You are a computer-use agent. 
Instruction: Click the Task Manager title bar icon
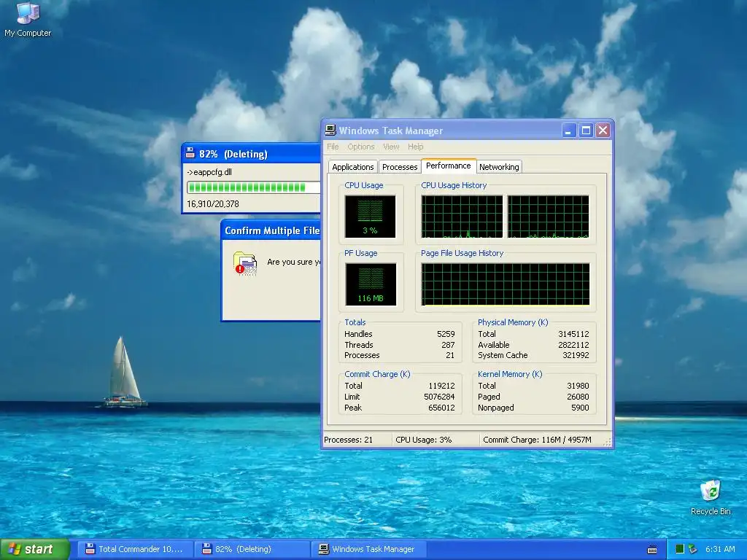pos(330,130)
